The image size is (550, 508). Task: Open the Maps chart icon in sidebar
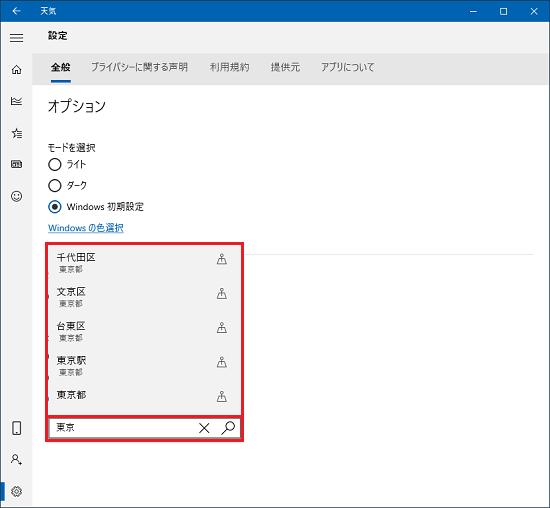[x=16, y=101]
